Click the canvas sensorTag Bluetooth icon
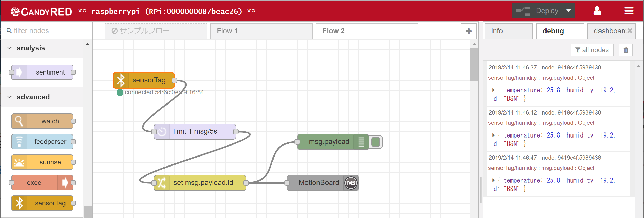 click(x=121, y=80)
